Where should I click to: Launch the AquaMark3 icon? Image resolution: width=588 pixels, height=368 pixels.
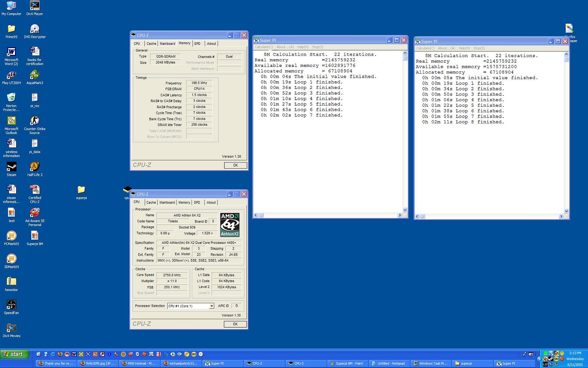tap(34, 77)
